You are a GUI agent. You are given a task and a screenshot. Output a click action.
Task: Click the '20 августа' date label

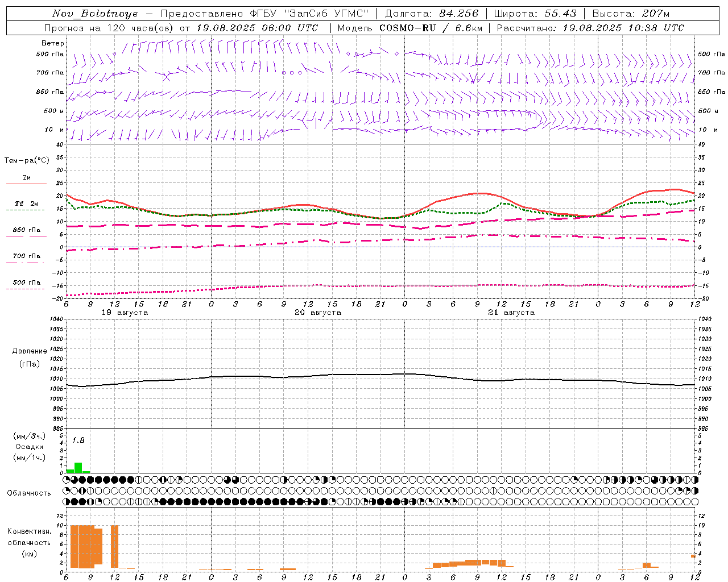318,313
